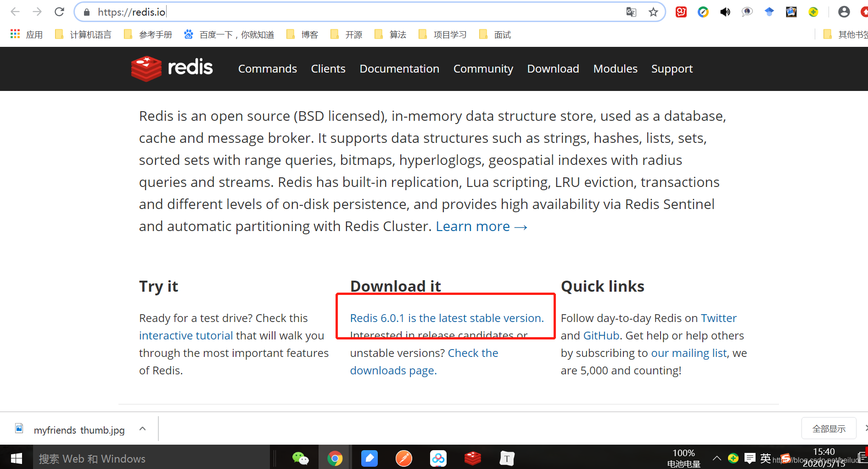Open the green 360 security tray icon
The width and height of the screenshot is (868, 469).
(x=733, y=458)
